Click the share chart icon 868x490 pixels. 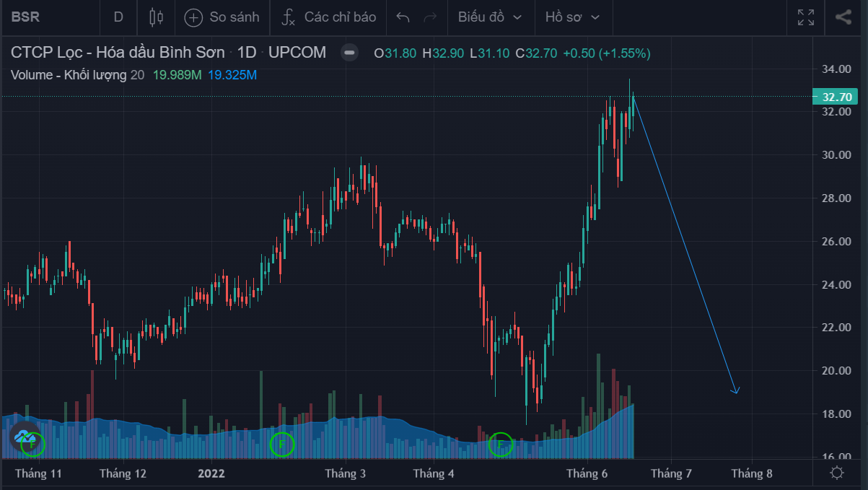843,17
